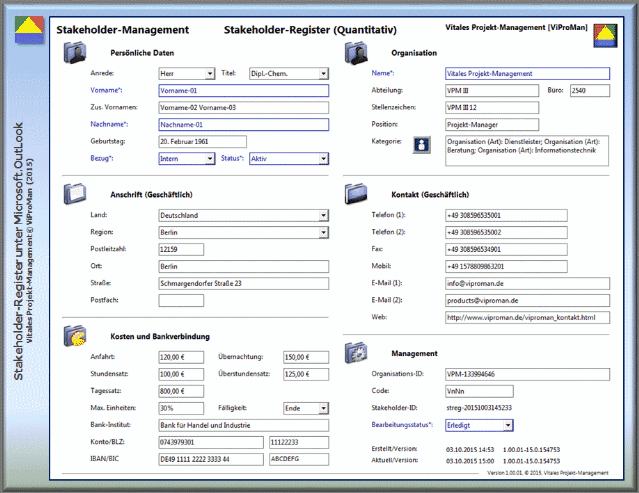Screen dimensions: 639x493
Task: Select the E-Mail (1) field
Action: 526,283
